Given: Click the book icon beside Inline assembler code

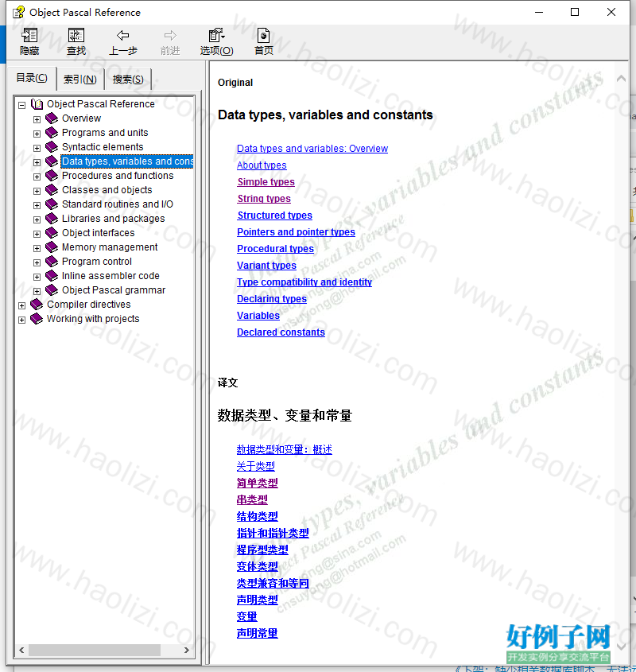Looking at the screenshot, I should click(52, 276).
